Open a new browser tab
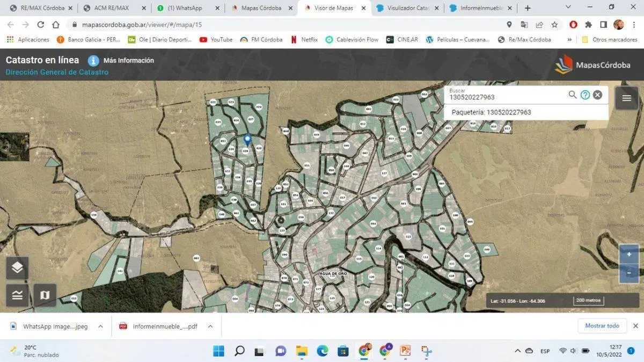The width and height of the screenshot is (644, 362). point(528,8)
